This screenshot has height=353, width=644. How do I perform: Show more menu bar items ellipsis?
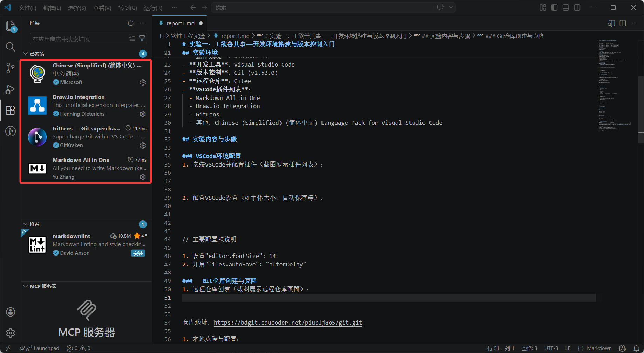coord(174,7)
